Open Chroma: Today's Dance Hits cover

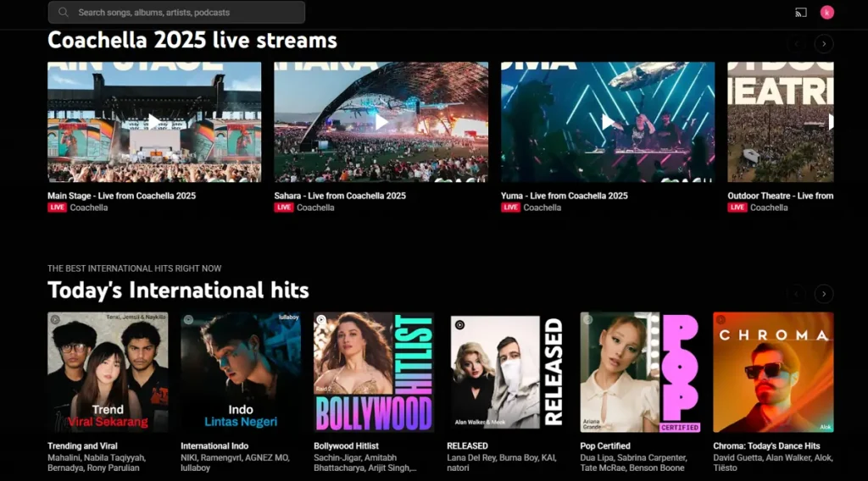773,372
